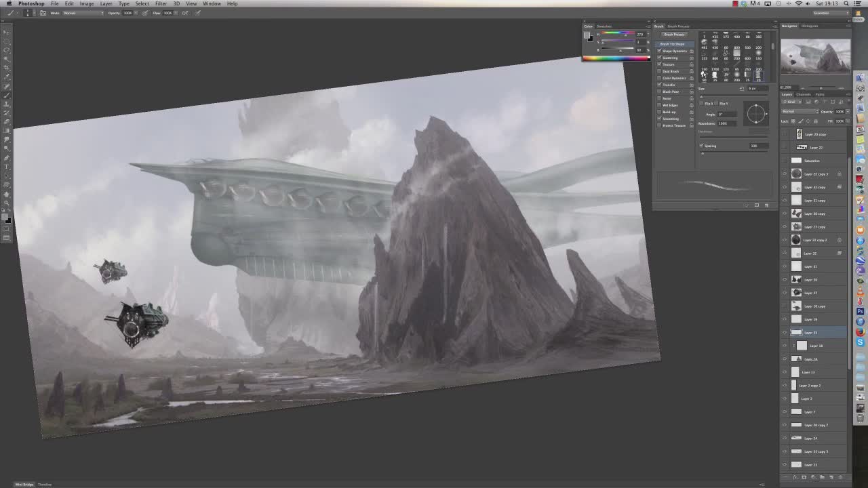Switch to the Swatches tab

tap(604, 26)
